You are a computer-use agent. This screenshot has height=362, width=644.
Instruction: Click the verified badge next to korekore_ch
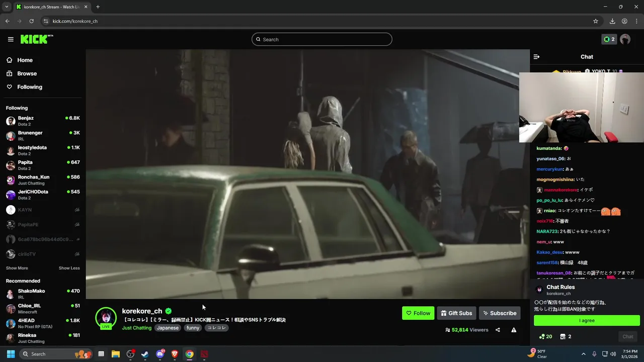click(169, 311)
